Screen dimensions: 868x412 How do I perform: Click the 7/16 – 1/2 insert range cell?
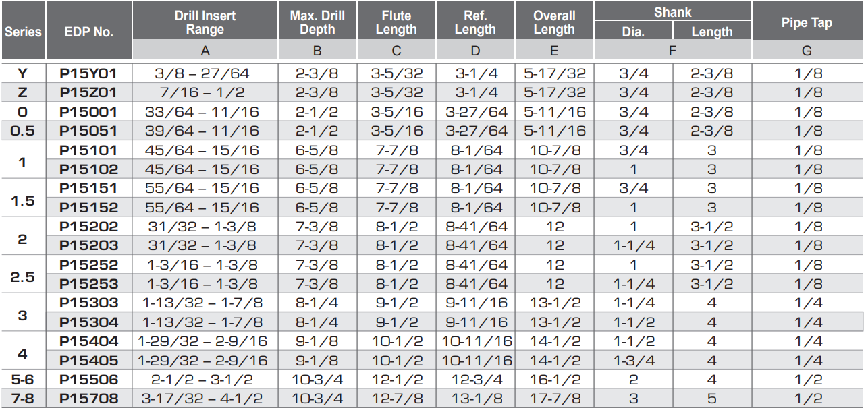(202, 92)
